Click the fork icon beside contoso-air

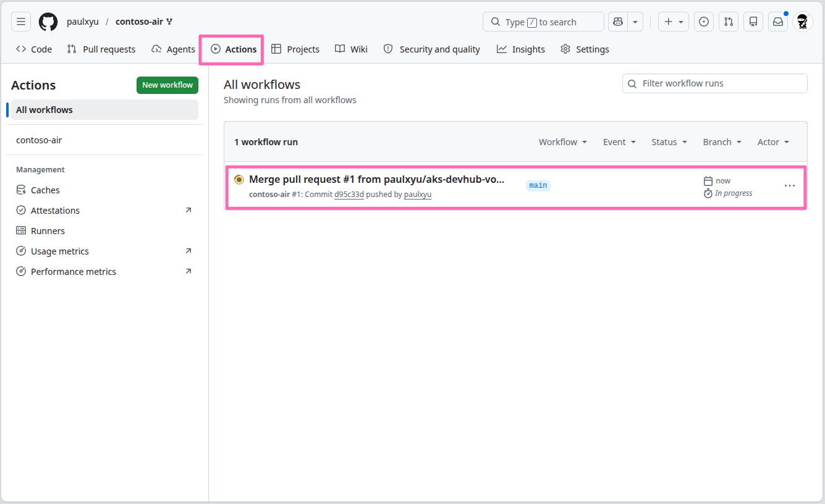169,22
